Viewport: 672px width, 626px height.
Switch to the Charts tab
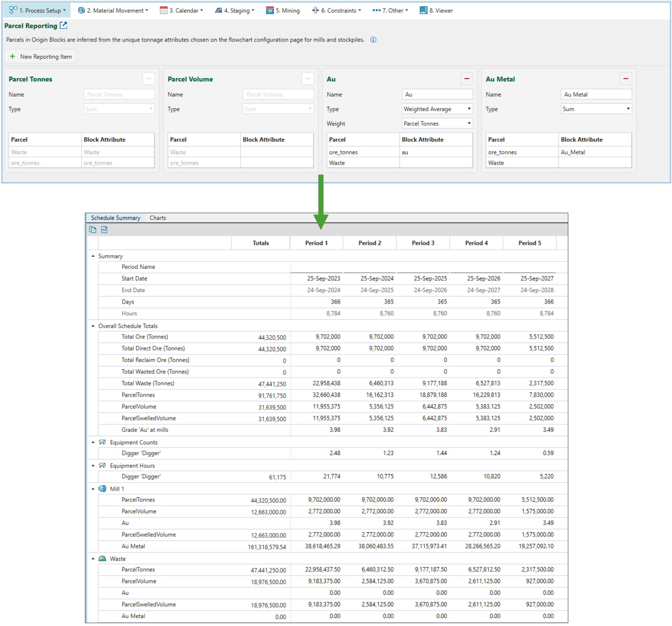click(x=157, y=218)
